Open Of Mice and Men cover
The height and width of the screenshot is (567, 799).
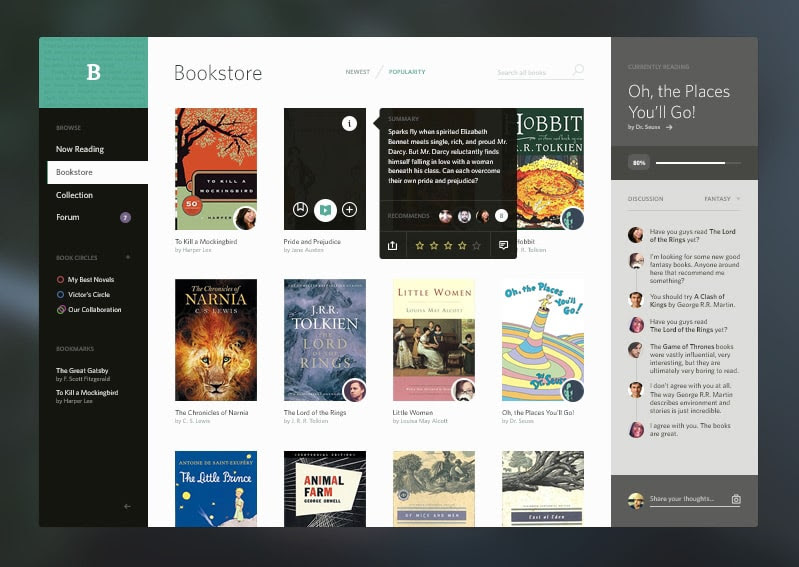[434, 489]
